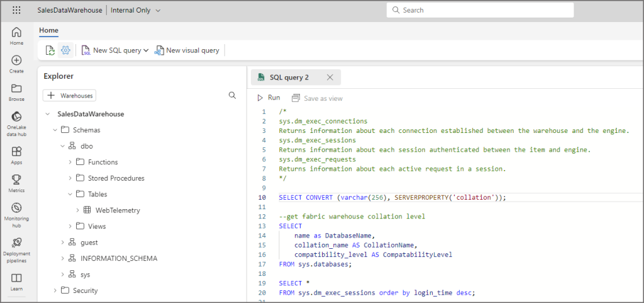Click the refresh icon in toolbar
The image size is (644, 303).
50,50
